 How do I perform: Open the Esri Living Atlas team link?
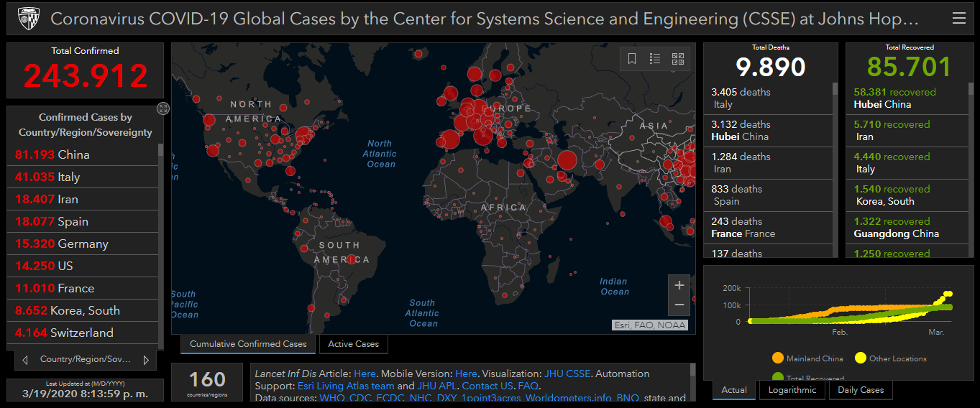[346, 386]
